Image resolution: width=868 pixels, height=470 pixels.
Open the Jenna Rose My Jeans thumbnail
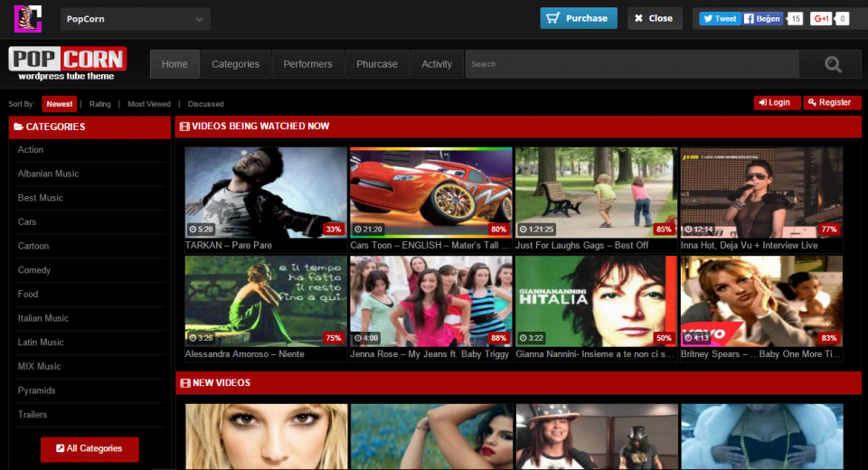pyautogui.click(x=430, y=301)
